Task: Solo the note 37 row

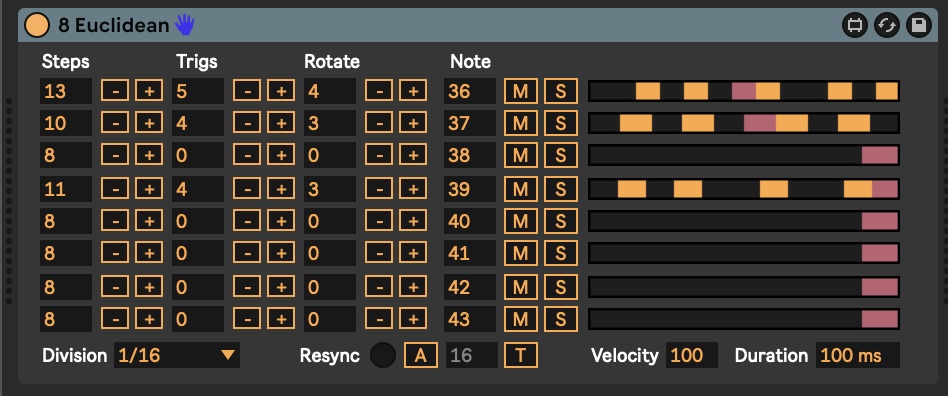Action: (560, 123)
